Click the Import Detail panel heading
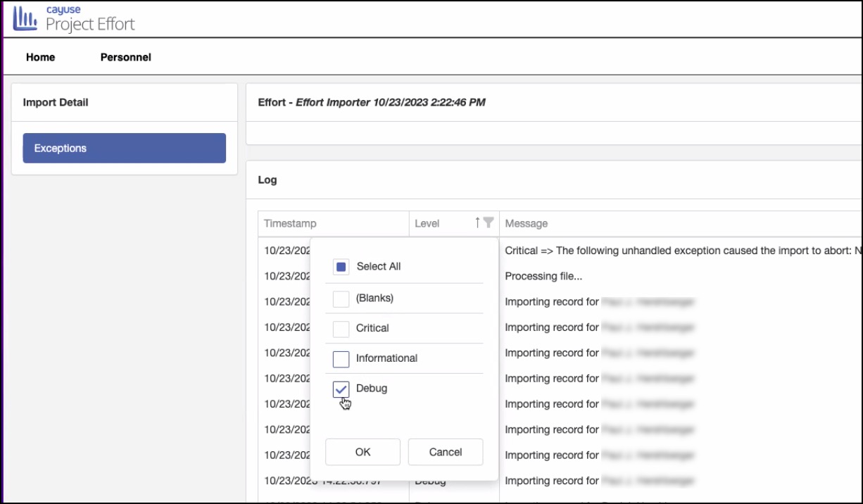 tap(56, 103)
